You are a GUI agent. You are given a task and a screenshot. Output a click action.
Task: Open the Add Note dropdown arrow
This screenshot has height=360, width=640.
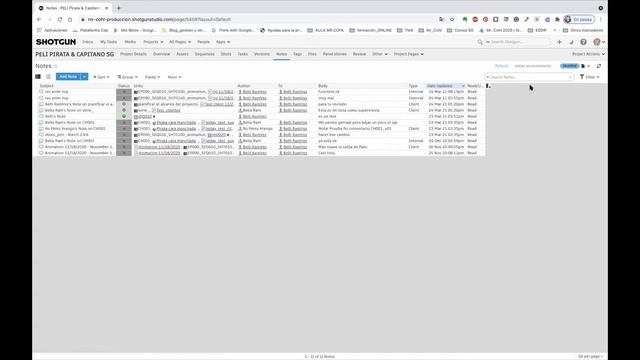coord(84,77)
